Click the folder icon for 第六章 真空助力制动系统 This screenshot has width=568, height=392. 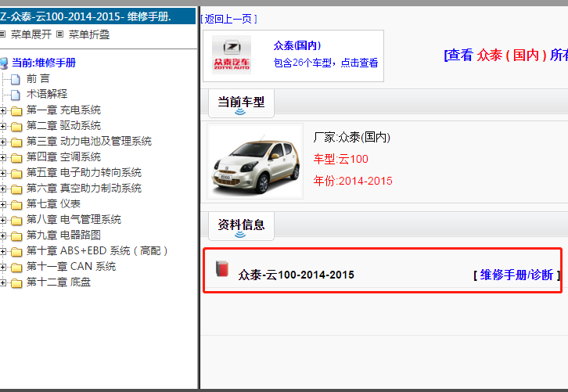(16, 189)
